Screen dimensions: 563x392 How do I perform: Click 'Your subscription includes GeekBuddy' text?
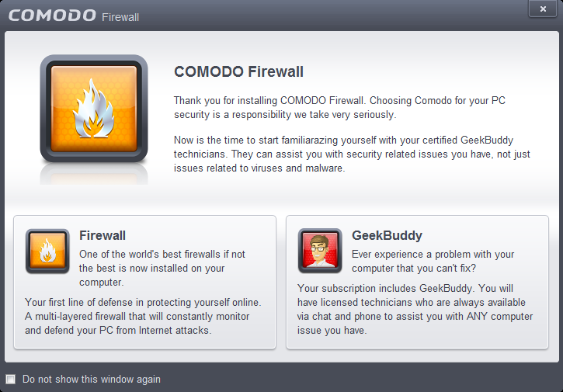(x=415, y=309)
